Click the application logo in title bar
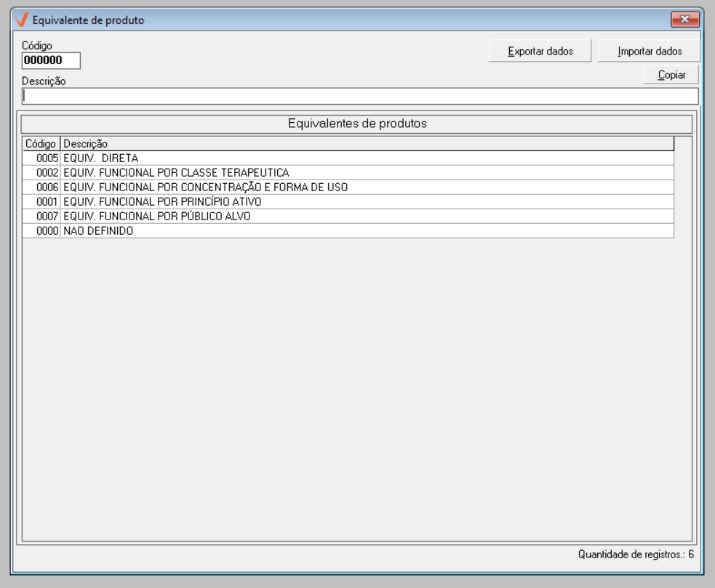This screenshot has height=588, width=715. [x=21, y=20]
